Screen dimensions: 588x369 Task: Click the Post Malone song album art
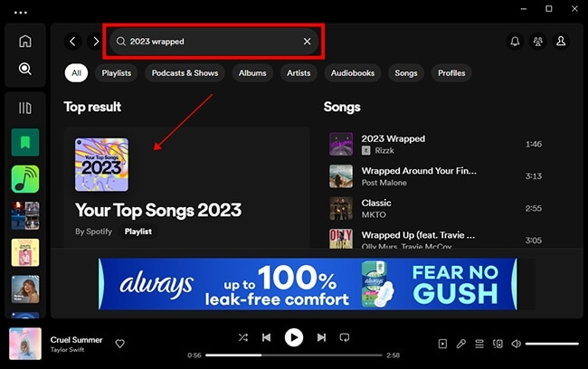point(341,176)
